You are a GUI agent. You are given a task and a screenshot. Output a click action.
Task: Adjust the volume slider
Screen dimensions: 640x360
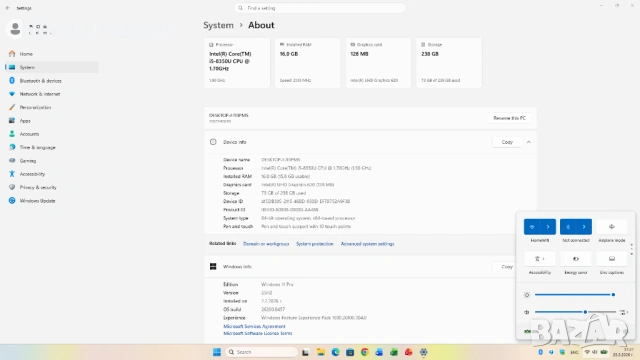575,312
